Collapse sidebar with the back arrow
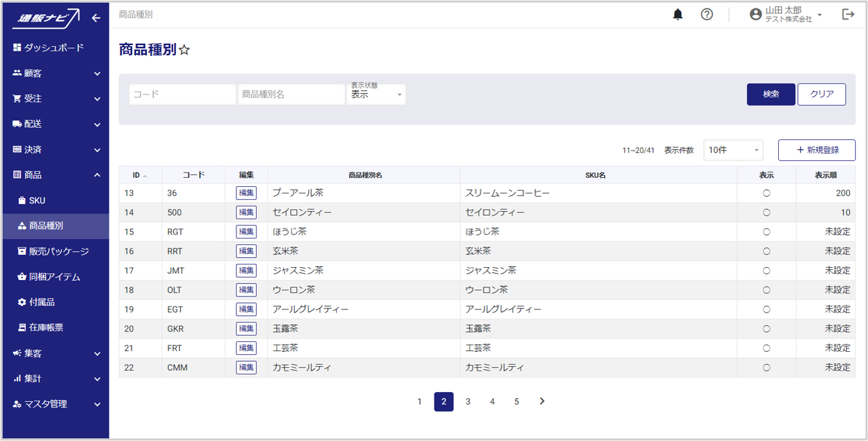The height and width of the screenshot is (441, 868). 96,18
